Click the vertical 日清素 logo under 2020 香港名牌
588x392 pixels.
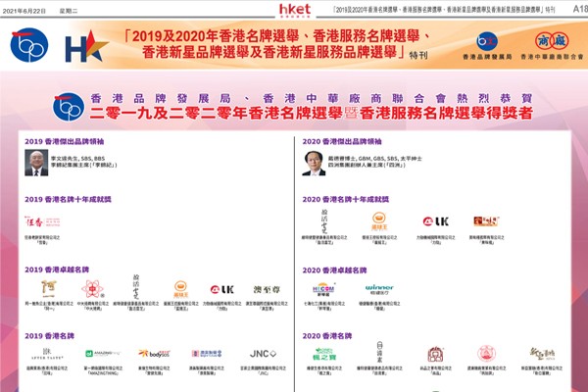[379, 352]
